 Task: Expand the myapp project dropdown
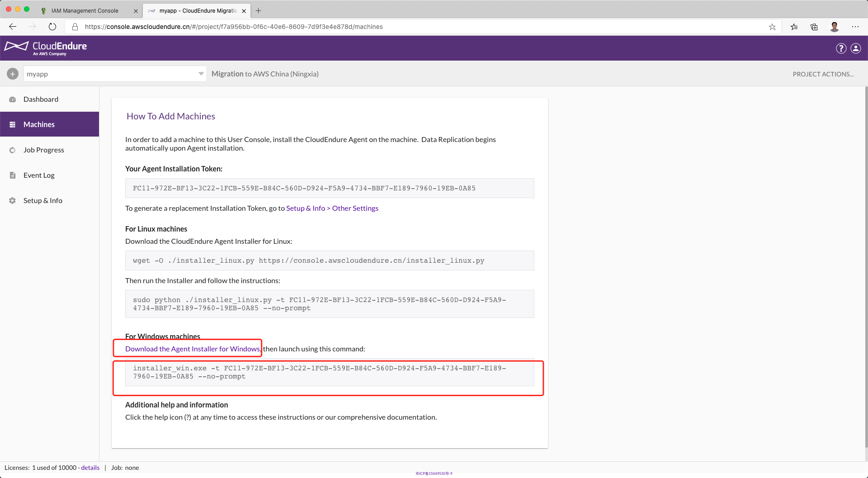201,74
